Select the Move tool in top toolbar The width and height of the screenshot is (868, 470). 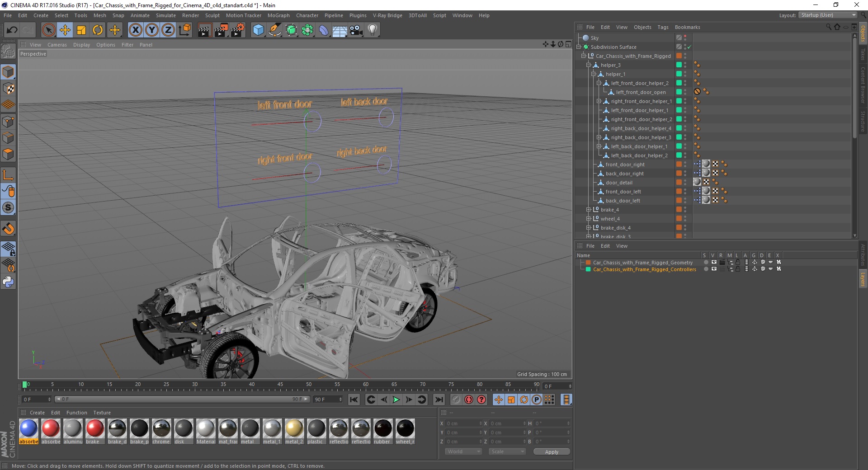point(65,30)
